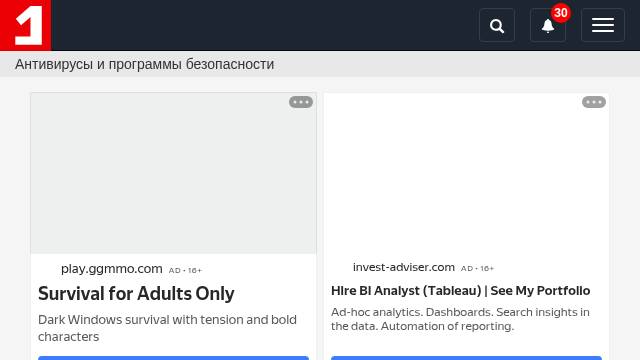Viewport: 640px width, 360px height.
Task: Click the Survival ad image area
Action: pyautogui.click(x=173, y=173)
